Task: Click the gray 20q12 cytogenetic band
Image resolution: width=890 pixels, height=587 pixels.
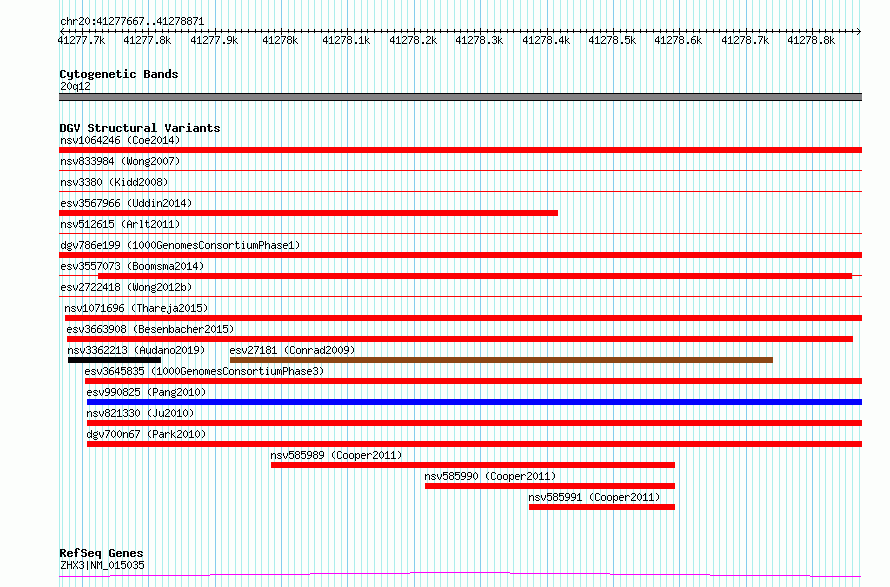Action: tap(460, 97)
